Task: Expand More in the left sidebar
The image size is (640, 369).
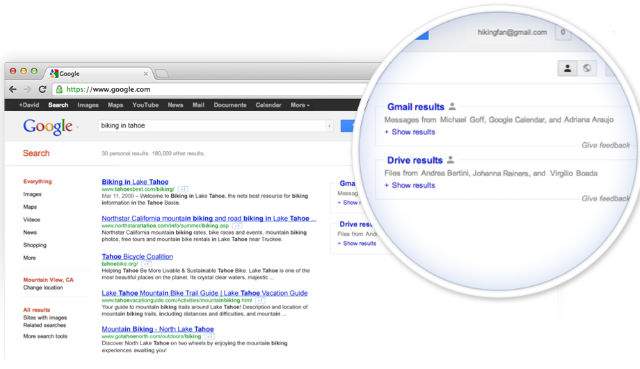Action: [29, 258]
